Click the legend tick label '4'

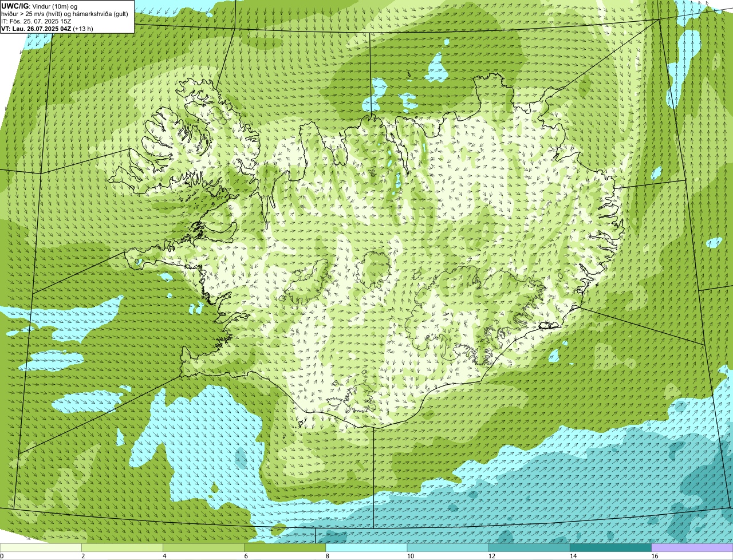point(164,556)
